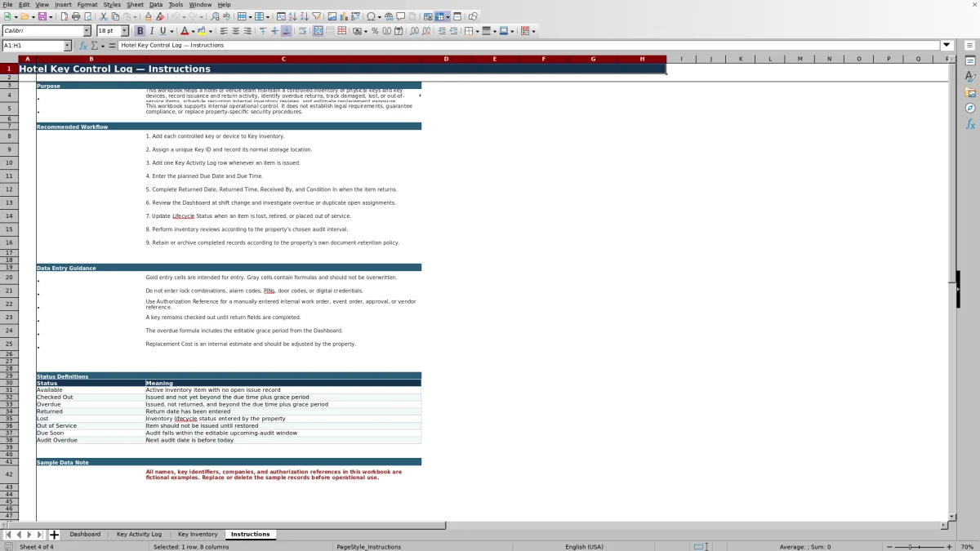Apply the red font color swatch
Screen dimensions: 980x551
tap(185, 31)
